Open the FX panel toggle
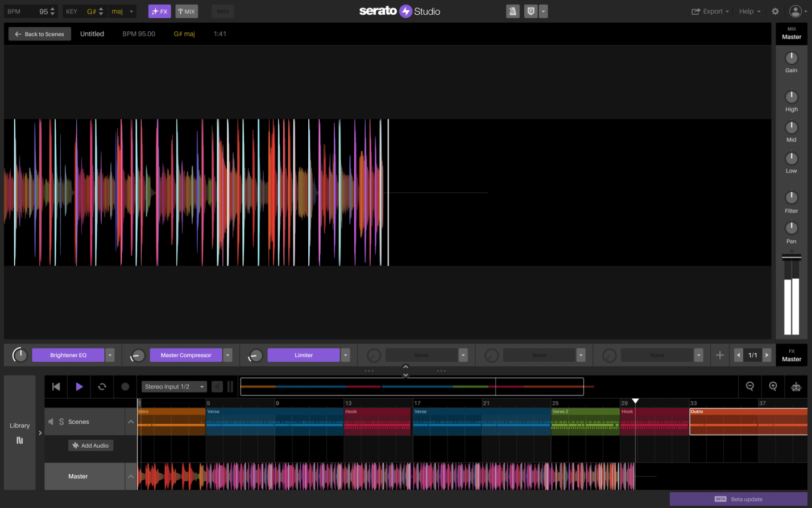Viewport: 812px width, 508px height. [160, 11]
